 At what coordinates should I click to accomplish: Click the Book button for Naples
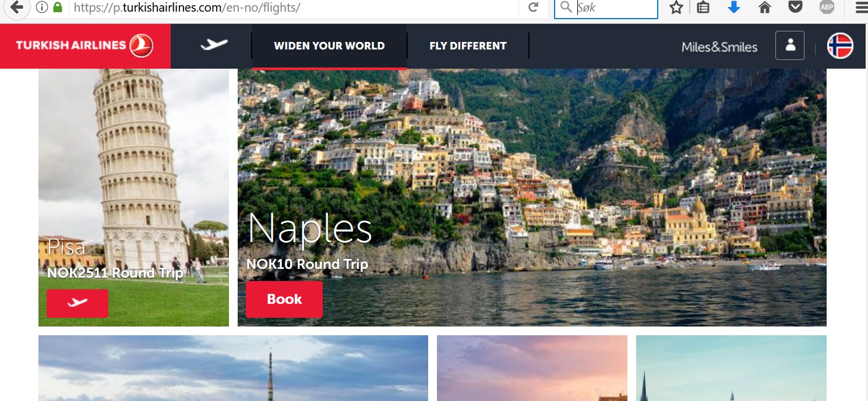click(x=284, y=299)
